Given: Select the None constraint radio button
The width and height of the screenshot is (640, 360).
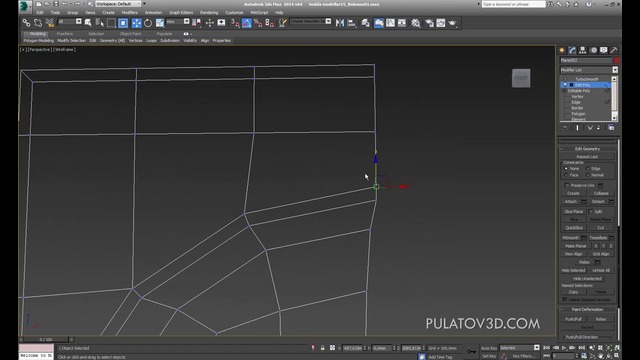Looking at the screenshot, I should [x=566, y=168].
